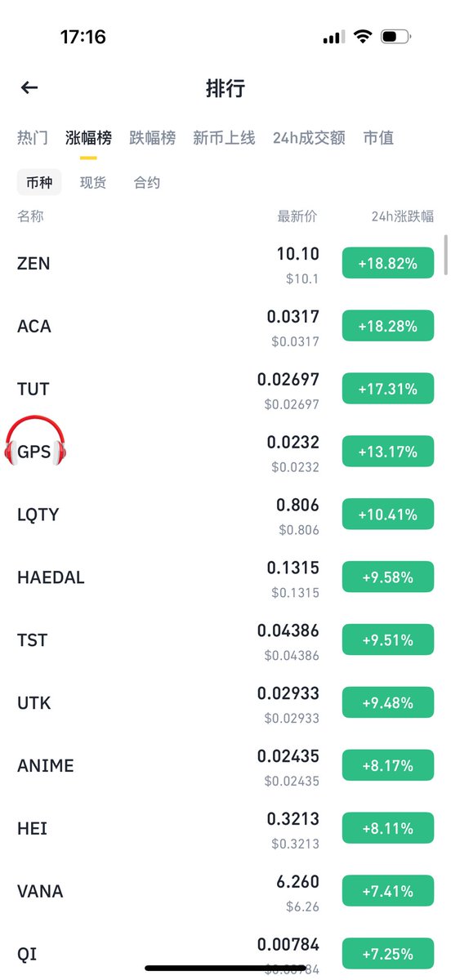This screenshot has width=451, height=980.
Task: Sort by the 24h涨跌幅 column header
Action: 402,216
